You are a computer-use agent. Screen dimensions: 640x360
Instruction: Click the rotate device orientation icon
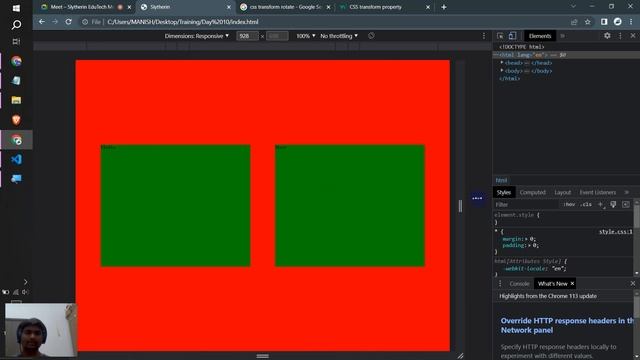tap(371, 36)
